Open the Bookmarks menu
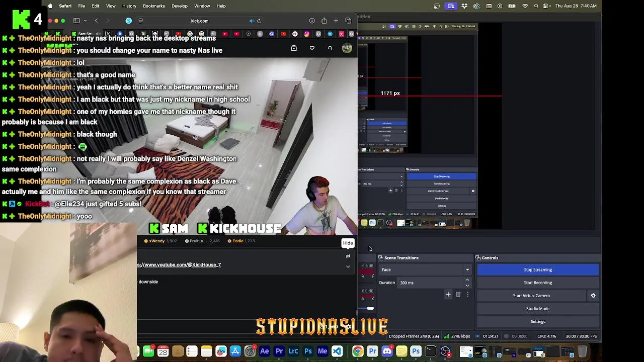Screen dimensions: 644x362 click(x=154, y=6)
